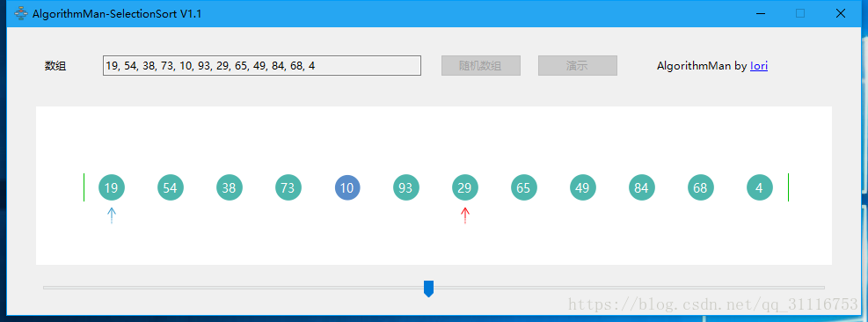Screen dimensions: 868x322
Task: Click the circle node labeled 49
Action: (x=583, y=188)
